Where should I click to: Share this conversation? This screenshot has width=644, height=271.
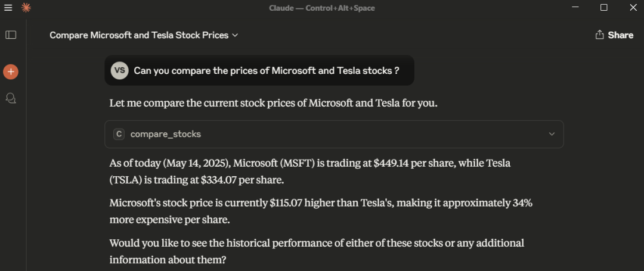[614, 35]
